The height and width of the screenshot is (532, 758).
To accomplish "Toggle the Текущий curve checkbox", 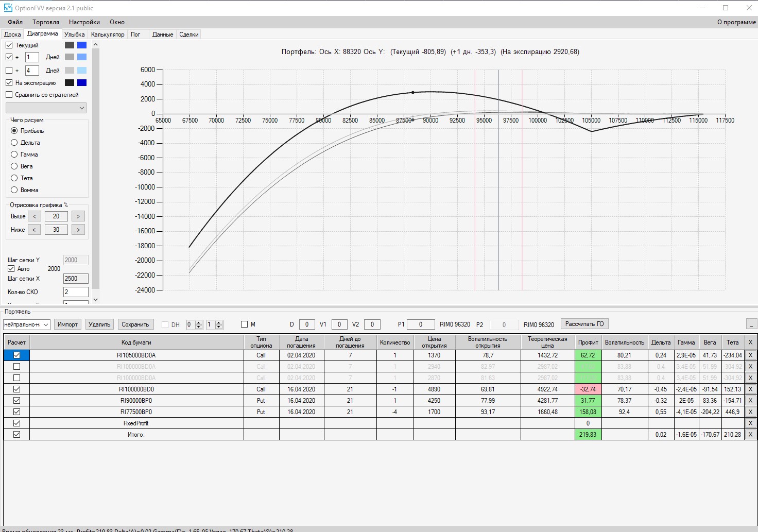I will pos(9,45).
